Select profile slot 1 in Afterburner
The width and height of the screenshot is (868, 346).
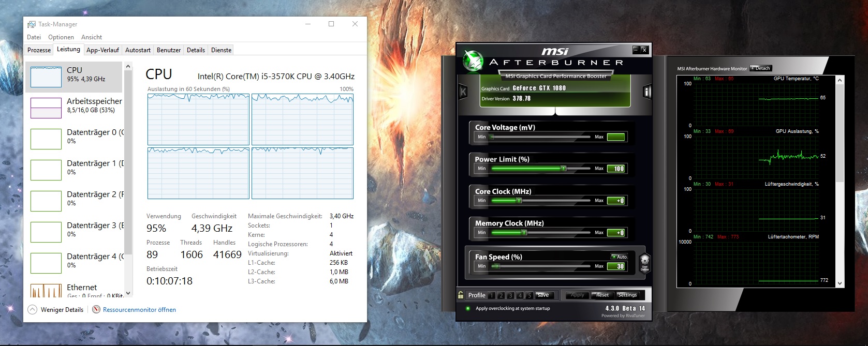point(491,295)
